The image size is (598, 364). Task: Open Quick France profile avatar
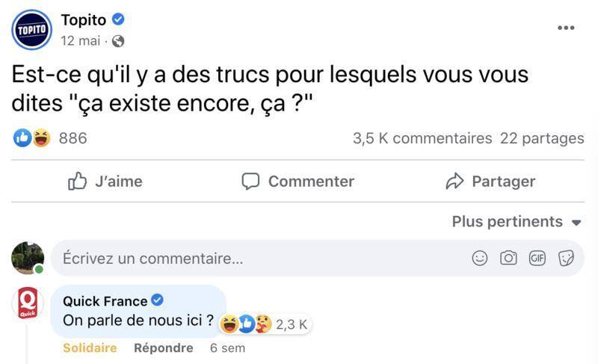tap(28, 303)
